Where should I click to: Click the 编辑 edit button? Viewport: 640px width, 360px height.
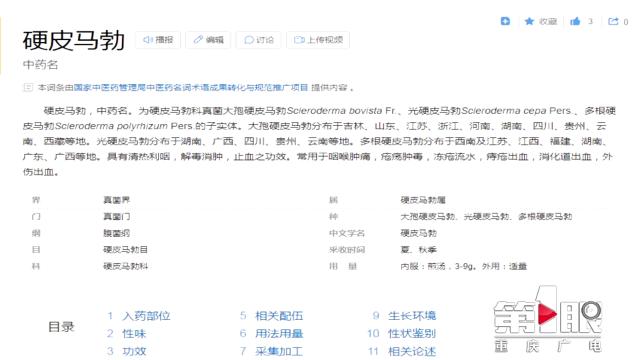click(x=208, y=40)
